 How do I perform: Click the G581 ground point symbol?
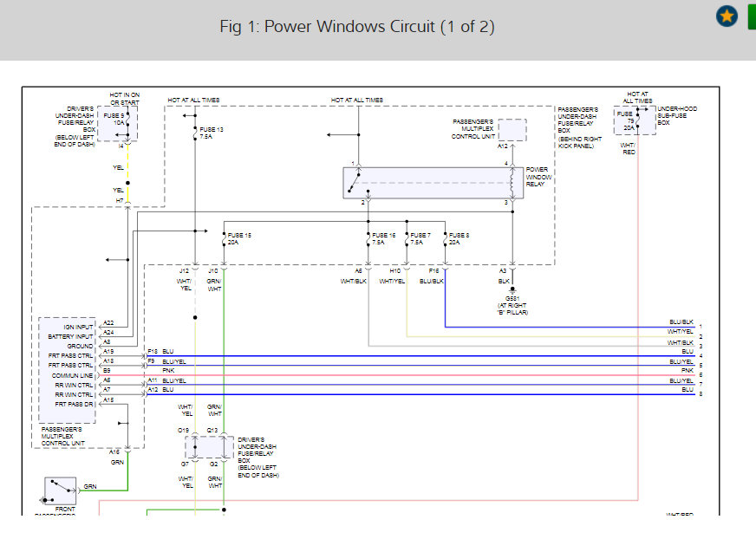coord(512,291)
